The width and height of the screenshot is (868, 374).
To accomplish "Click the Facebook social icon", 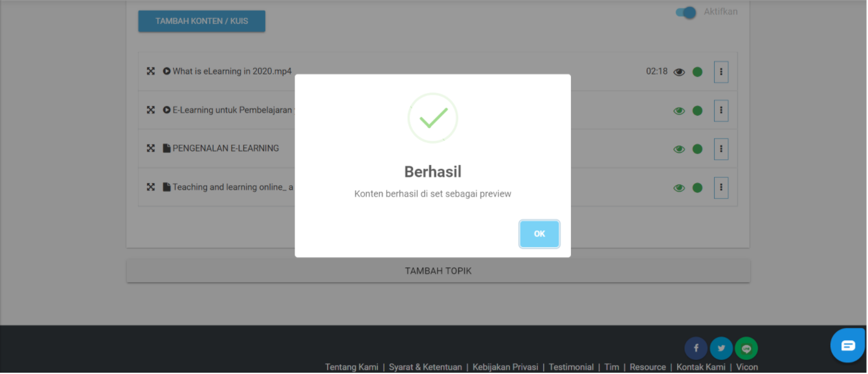I will click(x=696, y=348).
